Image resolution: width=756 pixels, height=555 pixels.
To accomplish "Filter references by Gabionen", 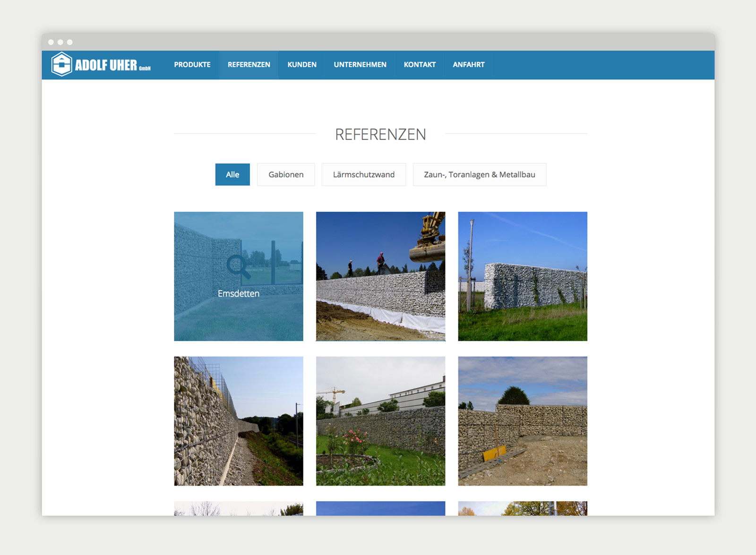I will point(286,174).
